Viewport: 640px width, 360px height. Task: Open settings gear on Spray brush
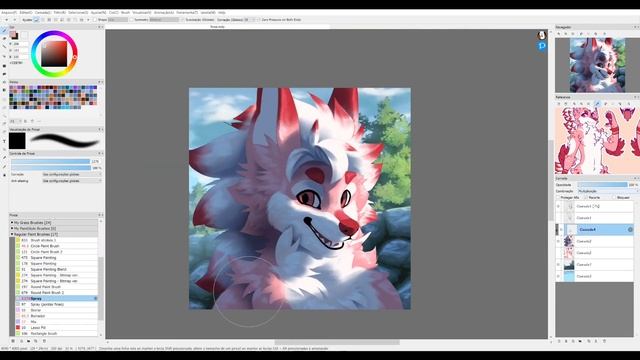tap(96, 298)
